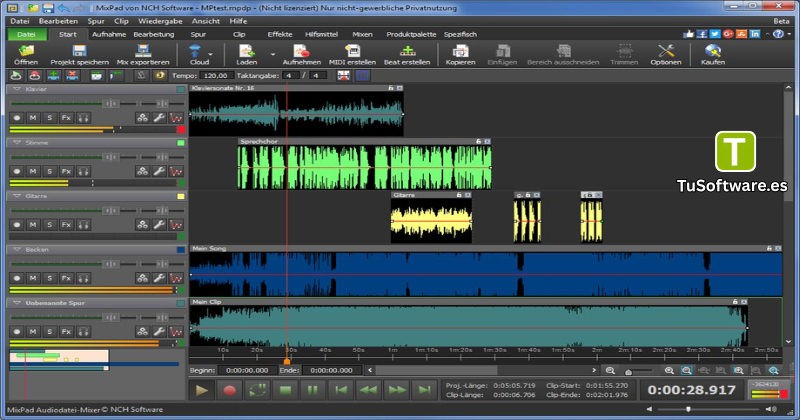Collapse the Gitarre track
The width and height of the screenshot is (800, 420).
tap(16, 196)
